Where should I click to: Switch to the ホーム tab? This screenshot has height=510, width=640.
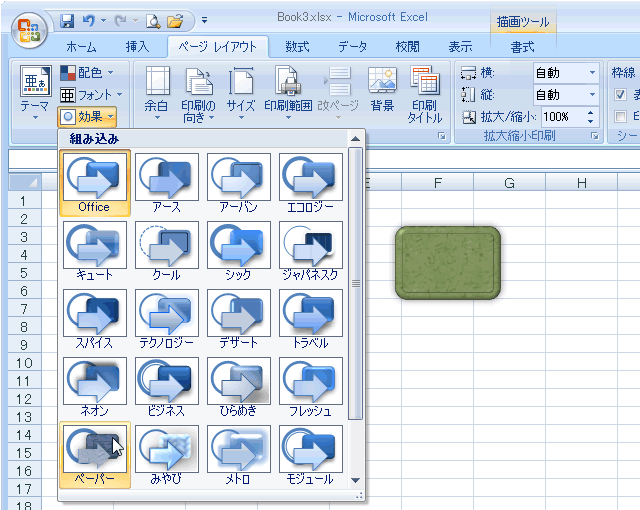pyautogui.click(x=81, y=47)
